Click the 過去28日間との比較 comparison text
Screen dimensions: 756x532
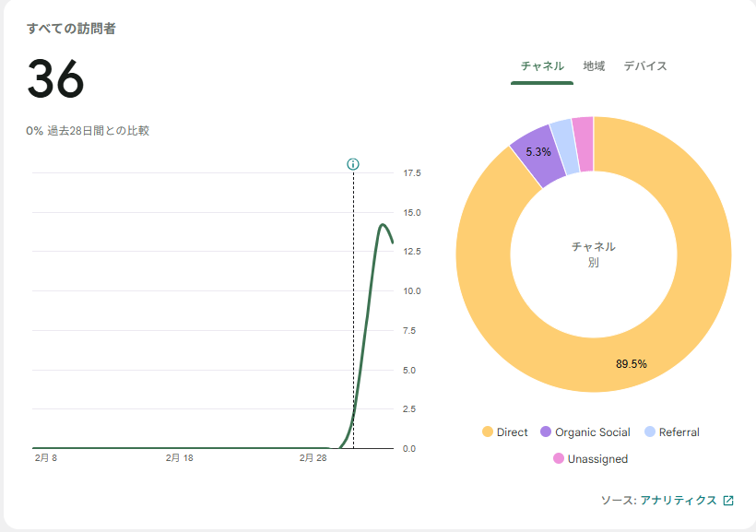pos(98,131)
